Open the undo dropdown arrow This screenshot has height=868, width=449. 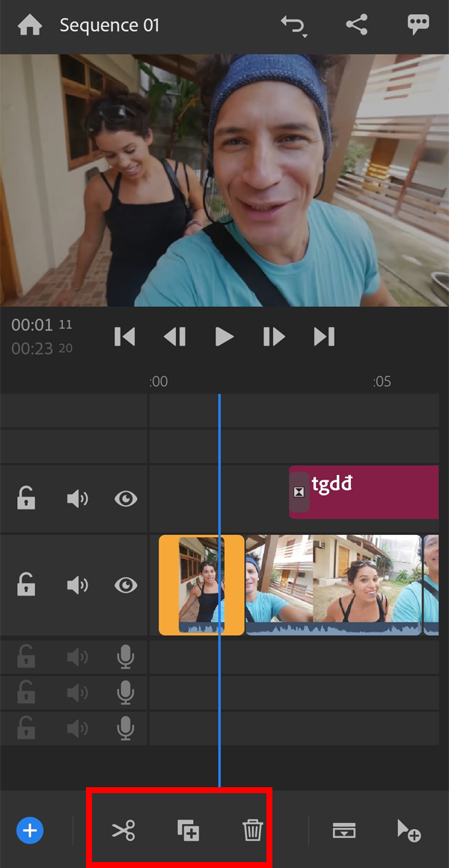coord(305,35)
